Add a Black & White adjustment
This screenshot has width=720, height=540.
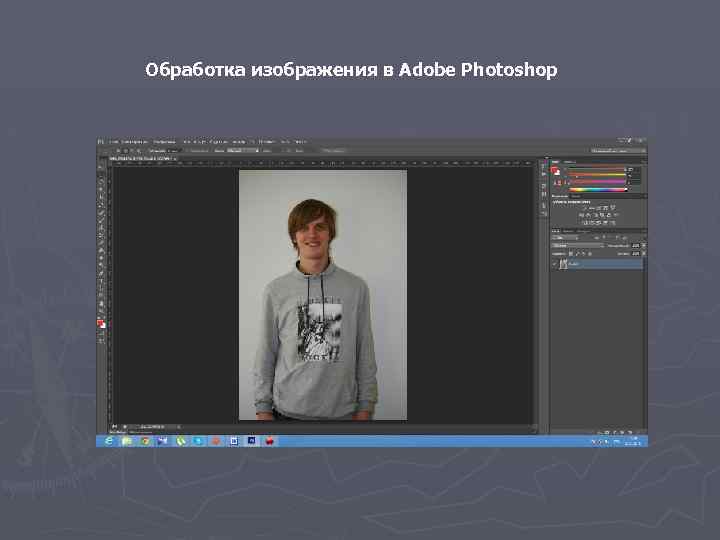coord(596,215)
